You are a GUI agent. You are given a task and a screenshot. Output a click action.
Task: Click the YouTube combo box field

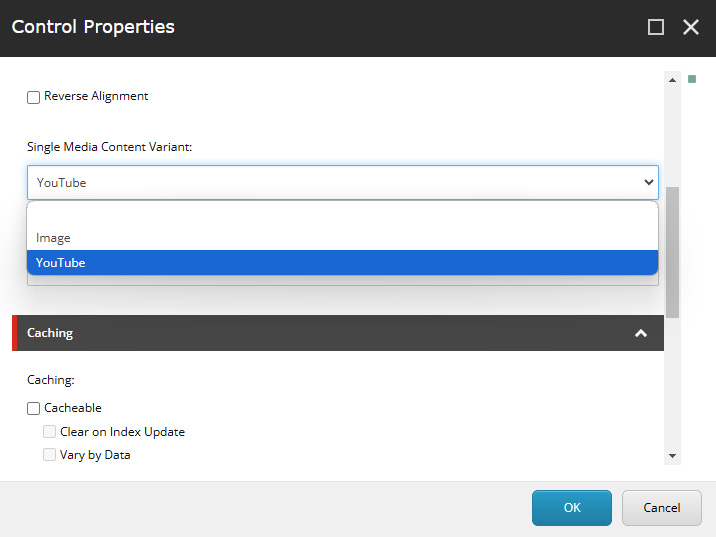coord(342,183)
